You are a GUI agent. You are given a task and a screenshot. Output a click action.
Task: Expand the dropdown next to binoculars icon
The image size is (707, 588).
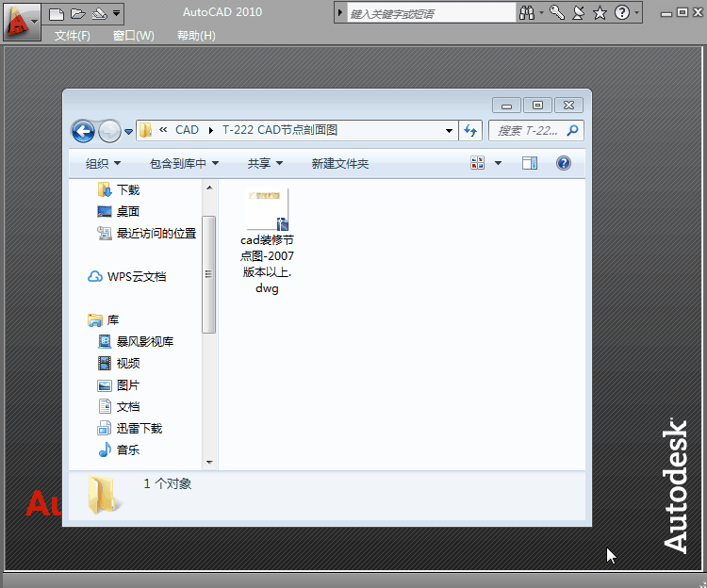pyautogui.click(x=541, y=13)
